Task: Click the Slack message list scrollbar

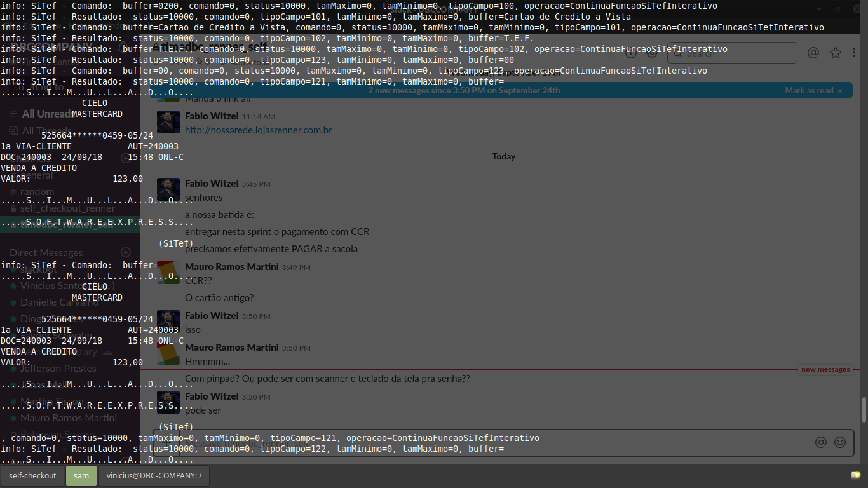Action: click(x=863, y=410)
